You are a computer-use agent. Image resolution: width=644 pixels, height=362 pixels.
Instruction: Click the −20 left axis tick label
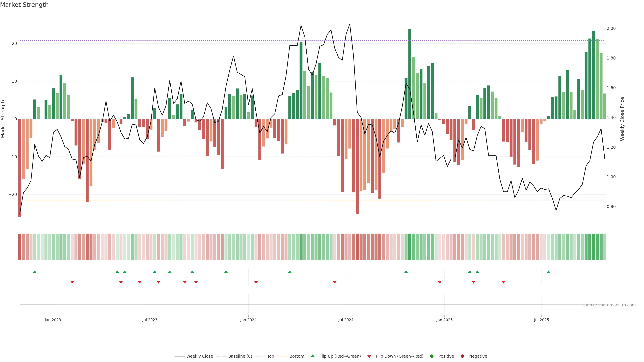[13, 194]
